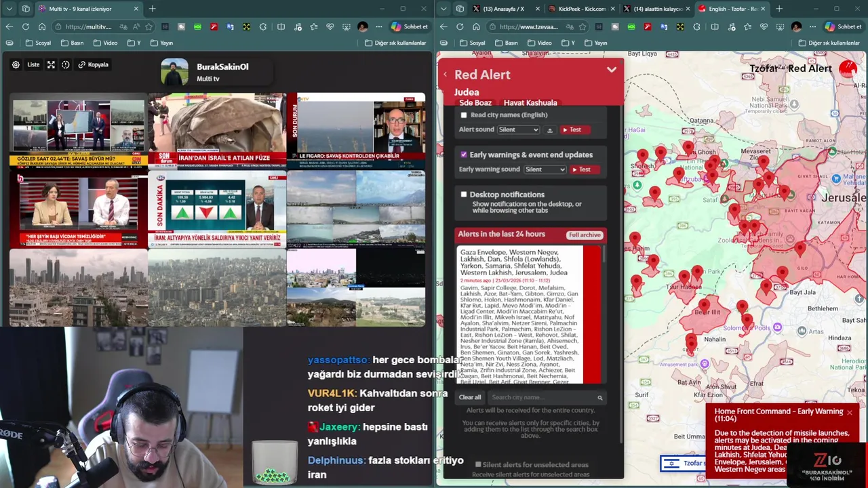
Task: Click upload custom alert sound icon
Action: click(550, 129)
